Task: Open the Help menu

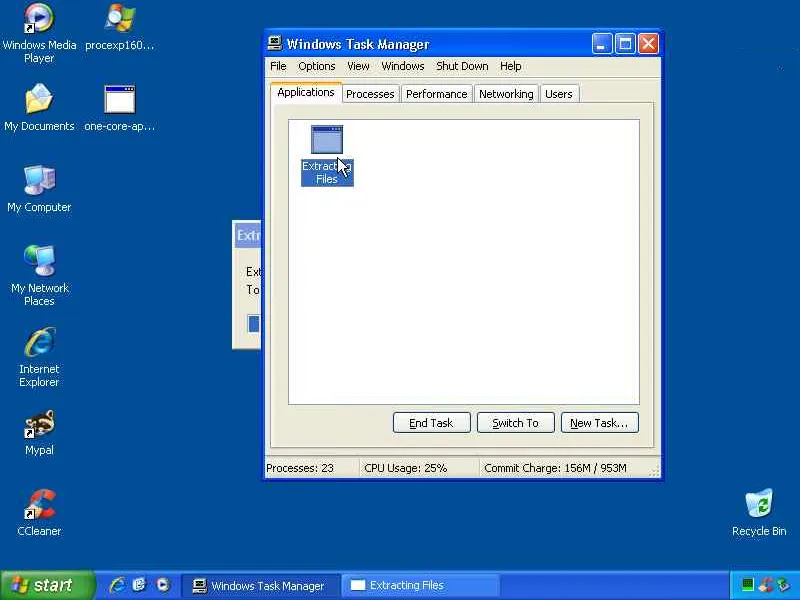Action: pyautogui.click(x=510, y=66)
